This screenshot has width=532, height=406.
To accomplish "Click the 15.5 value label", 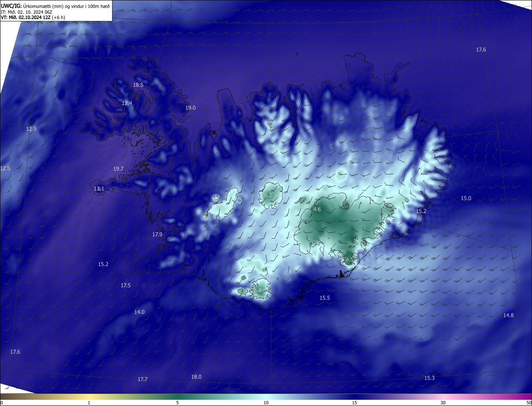I will [x=325, y=298].
